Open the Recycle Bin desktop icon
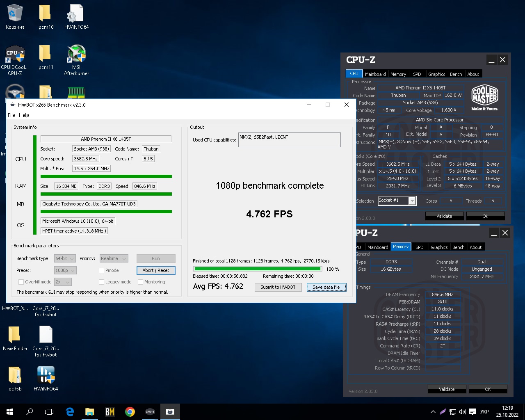Screen dimensions: 525x420 [15, 17]
